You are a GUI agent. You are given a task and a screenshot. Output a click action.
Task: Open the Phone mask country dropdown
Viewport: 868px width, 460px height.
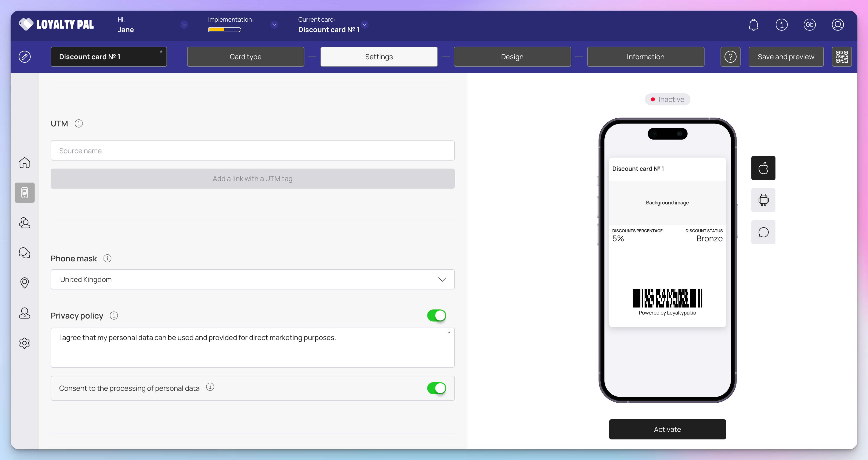252,279
